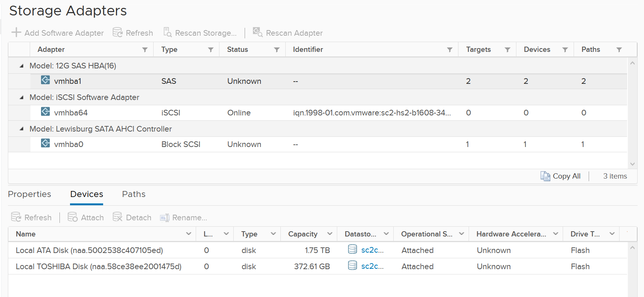Open sc2c... datastore link for ATA Disk
The width and height of the screenshot is (644, 297).
(x=372, y=250)
